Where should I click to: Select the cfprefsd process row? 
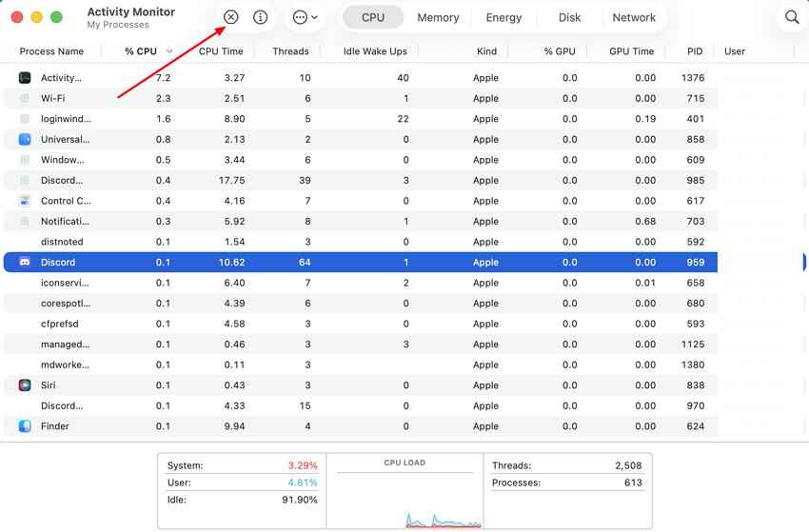[x=360, y=324]
